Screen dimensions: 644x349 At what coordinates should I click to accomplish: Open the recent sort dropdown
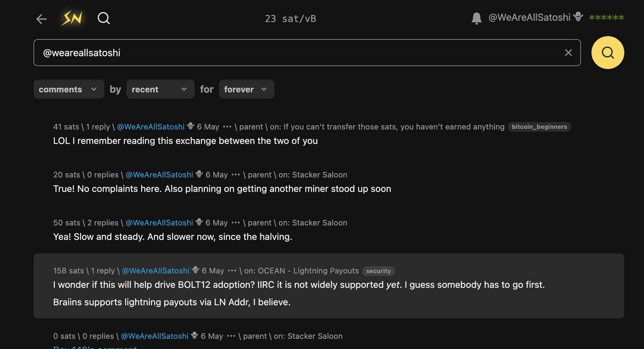click(160, 89)
